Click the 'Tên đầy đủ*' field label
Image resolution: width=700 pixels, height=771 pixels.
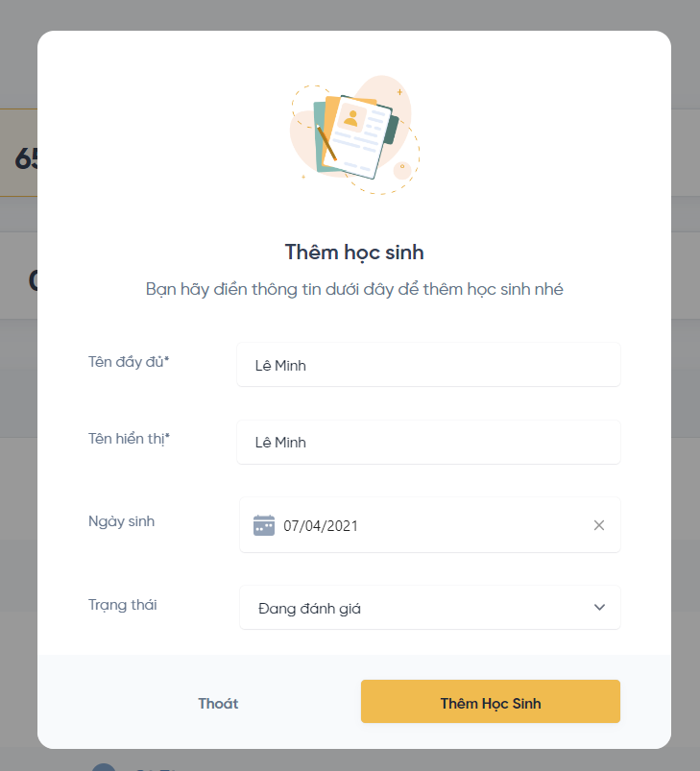[129, 361]
